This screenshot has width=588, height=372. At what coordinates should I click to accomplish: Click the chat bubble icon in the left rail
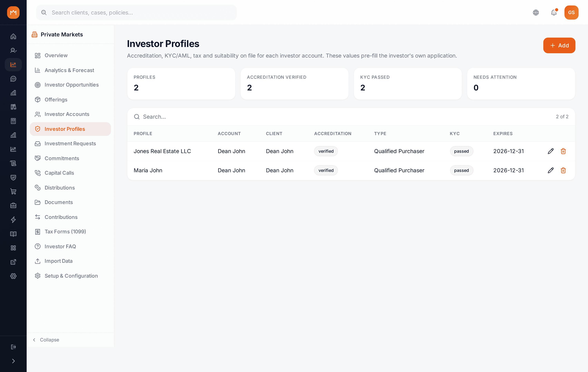point(13,79)
